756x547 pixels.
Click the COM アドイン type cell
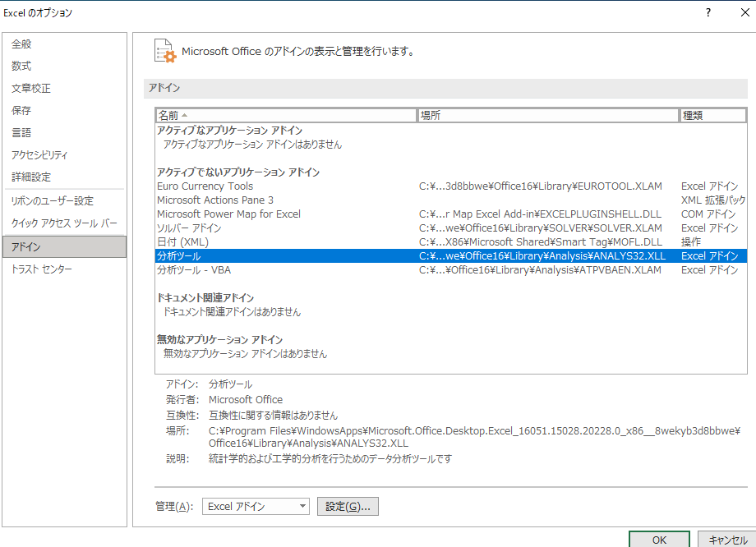pos(708,214)
